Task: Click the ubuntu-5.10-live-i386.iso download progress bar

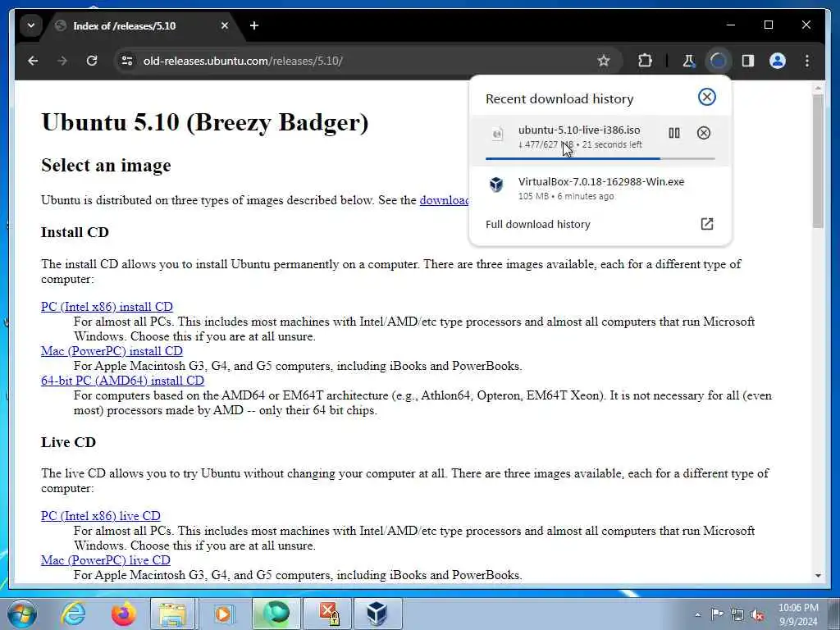Action: click(600, 158)
